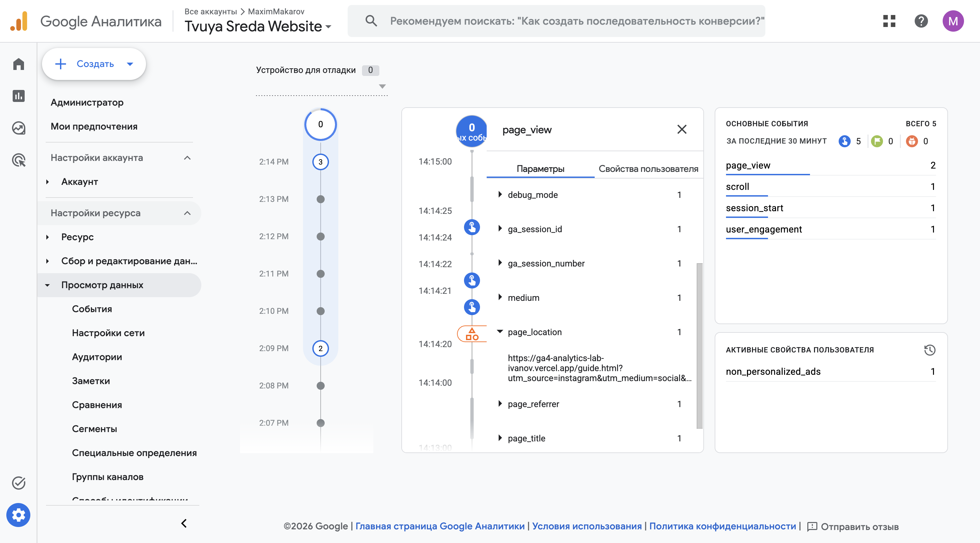Viewport: 980px width, 543px height.
Task: Open the Explore icon in left rail
Action: click(18, 128)
